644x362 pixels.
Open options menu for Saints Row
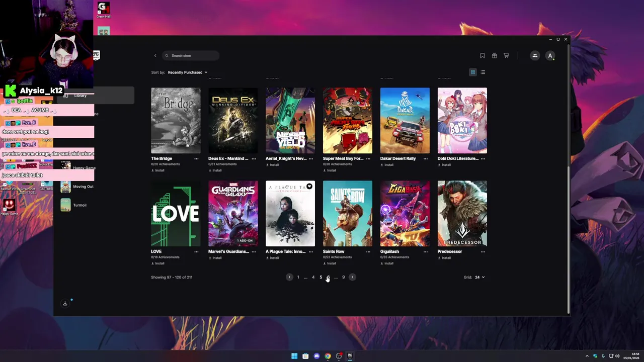(368, 251)
